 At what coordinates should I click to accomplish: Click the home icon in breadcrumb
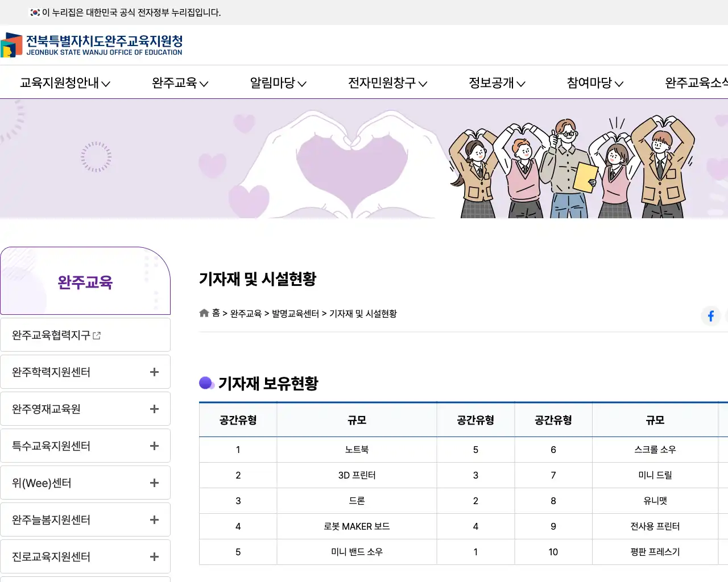(204, 313)
